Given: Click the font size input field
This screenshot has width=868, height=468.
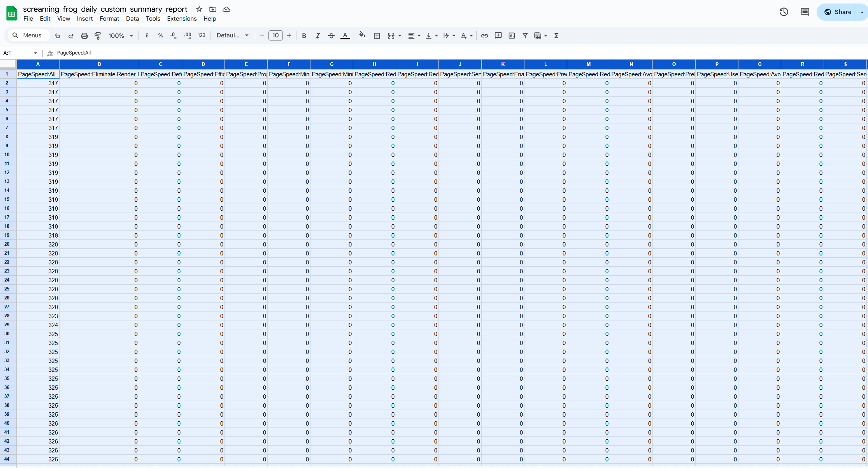Looking at the screenshot, I should pos(275,35).
